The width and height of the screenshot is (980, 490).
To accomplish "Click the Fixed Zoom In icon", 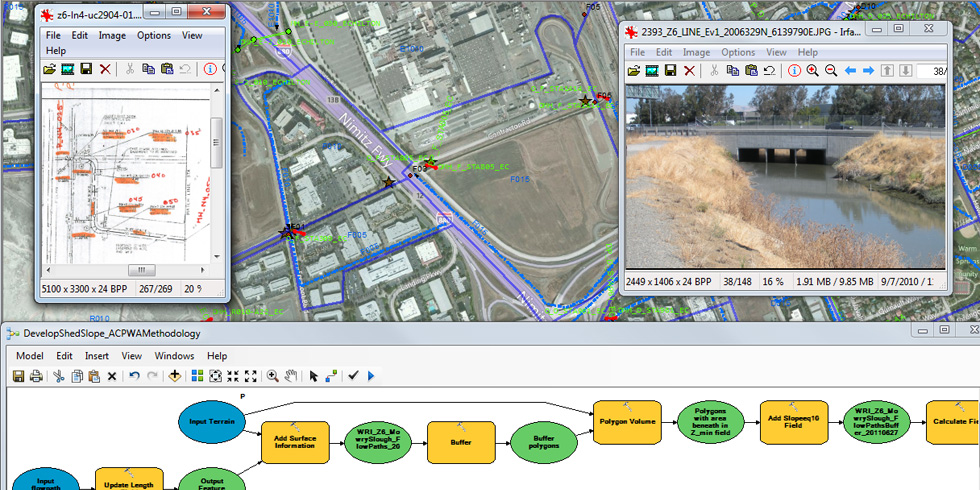I will point(233,376).
